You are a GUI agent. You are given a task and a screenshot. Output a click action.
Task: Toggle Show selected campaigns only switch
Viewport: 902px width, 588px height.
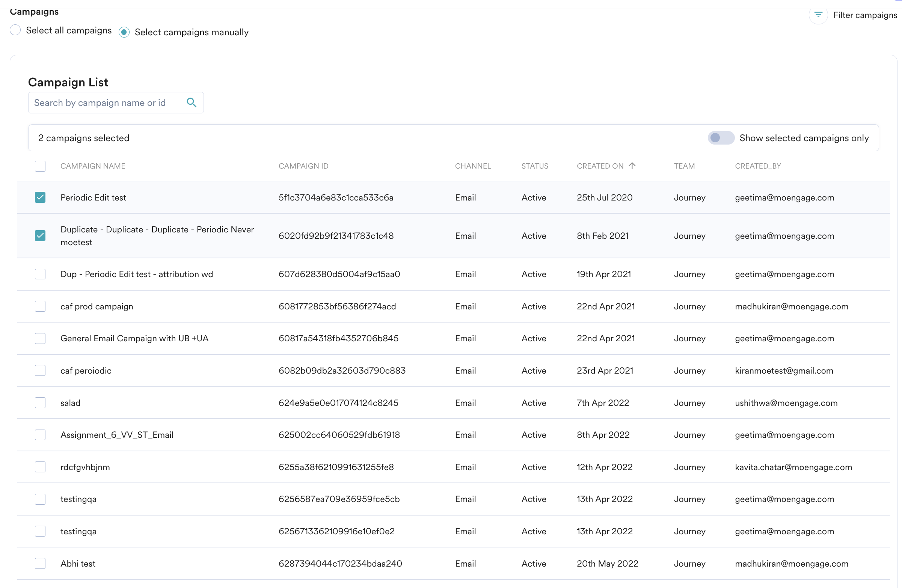coord(721,138)
